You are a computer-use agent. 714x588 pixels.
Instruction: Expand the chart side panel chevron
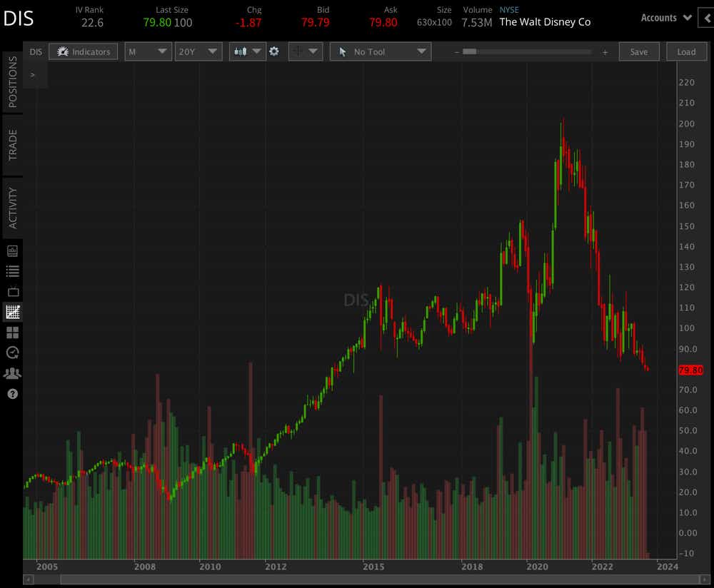point(33,75)
